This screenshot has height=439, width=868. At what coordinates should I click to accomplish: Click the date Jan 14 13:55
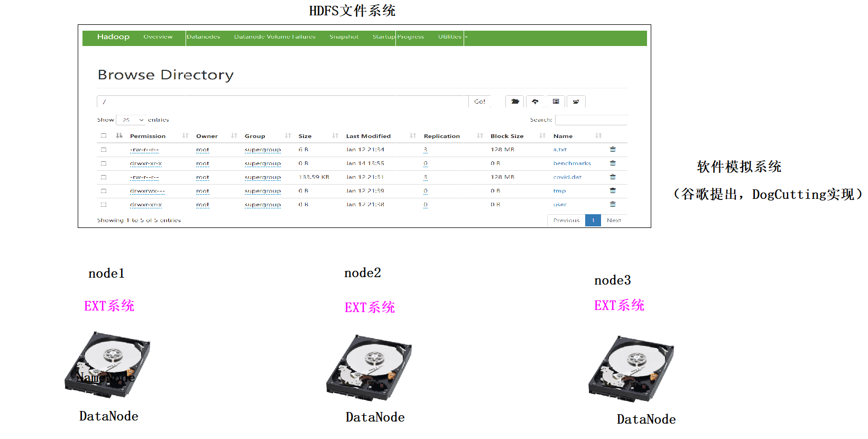365,163
